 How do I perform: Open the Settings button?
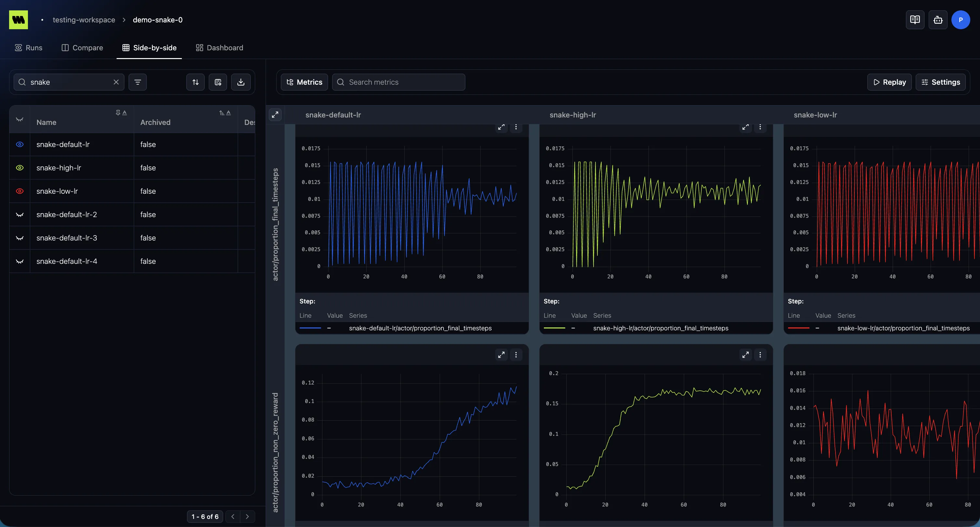click(x=940, y=82)
